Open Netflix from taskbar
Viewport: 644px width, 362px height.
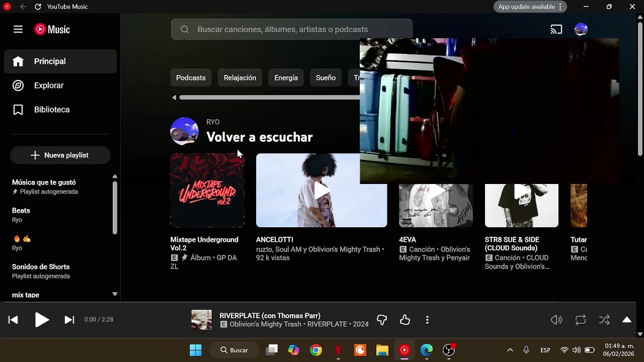click(338, 350)
